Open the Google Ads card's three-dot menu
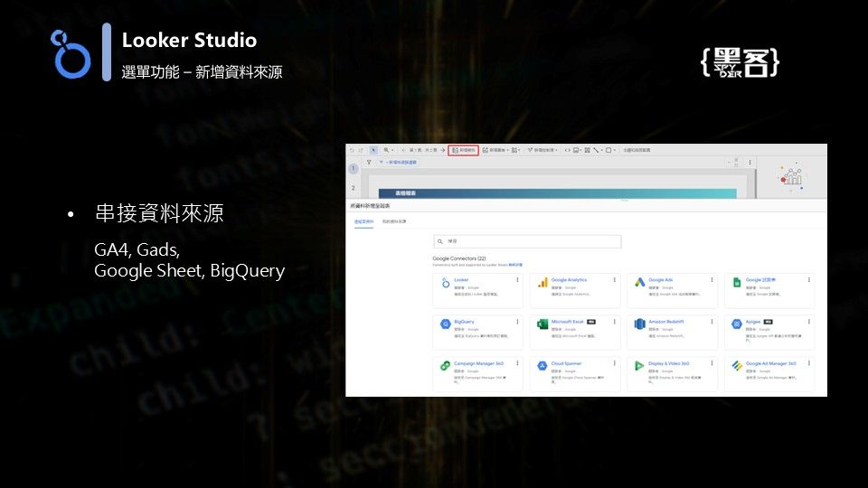The width and height of the screenshot is (868, 488). click(x=712, y=280)
